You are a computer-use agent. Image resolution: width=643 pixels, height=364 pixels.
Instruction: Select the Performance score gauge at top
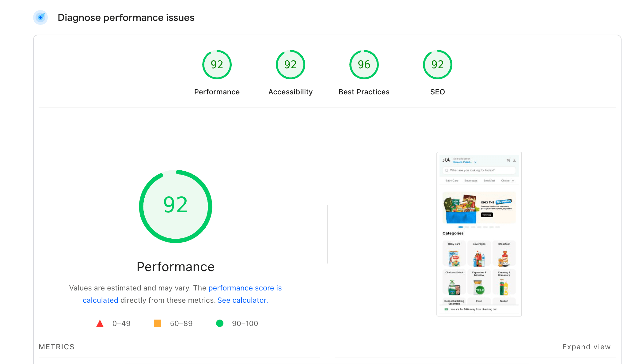click(217, 65)
